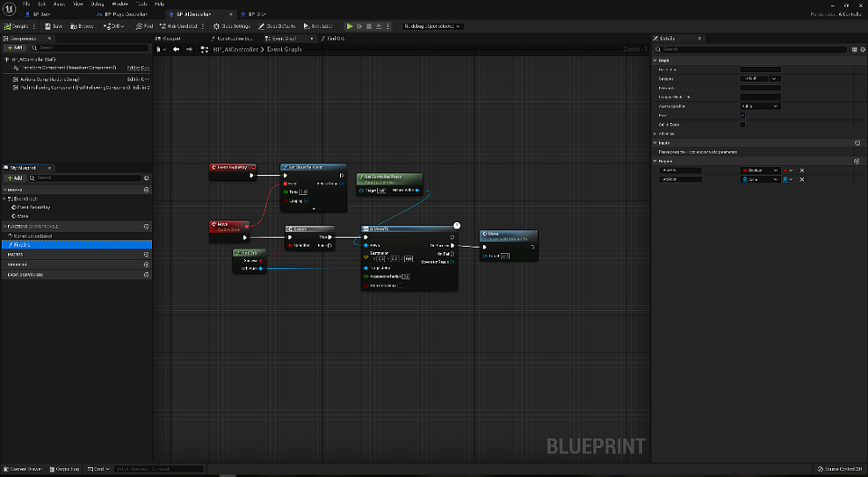Viewport: 868px width, 477px height.
Task: Click the Details panel search field
Action: point(750,49)
